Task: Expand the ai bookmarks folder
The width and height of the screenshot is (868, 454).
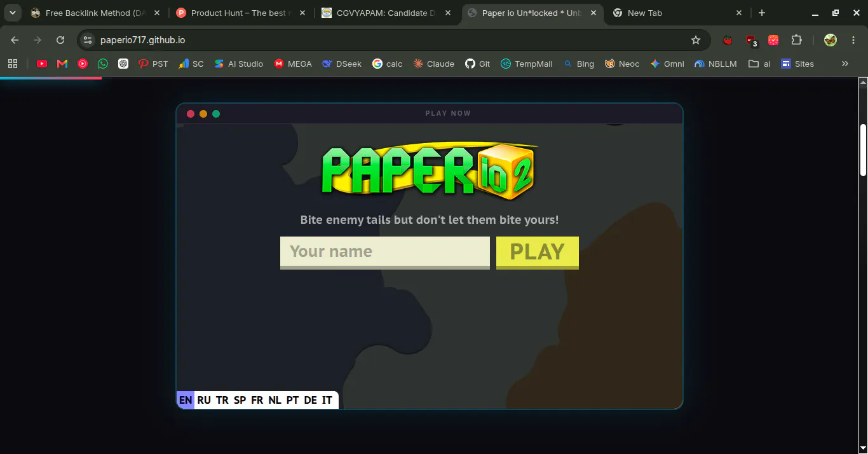Action: tap(760, 64)
